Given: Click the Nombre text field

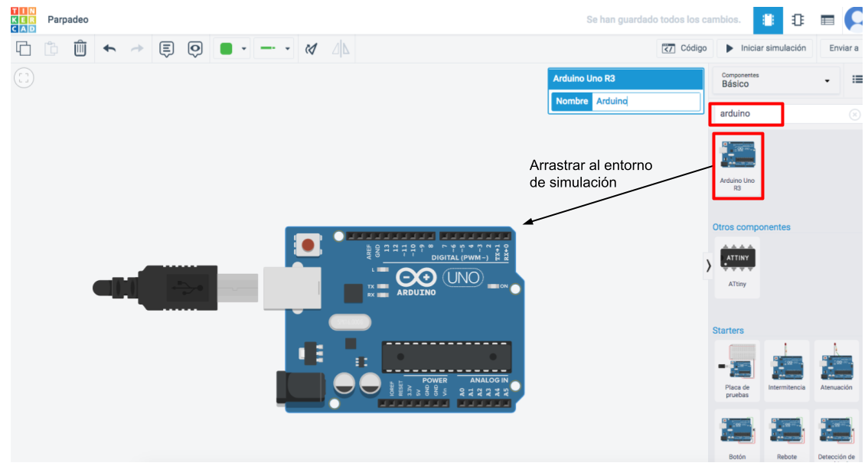Looking at the screenshot, I should 645,101.
